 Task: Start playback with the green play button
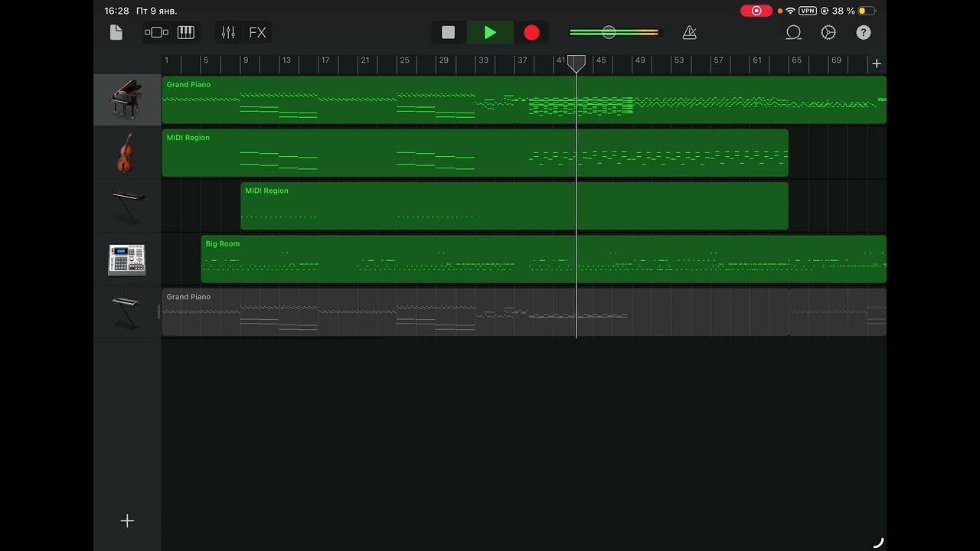(490, 32)
